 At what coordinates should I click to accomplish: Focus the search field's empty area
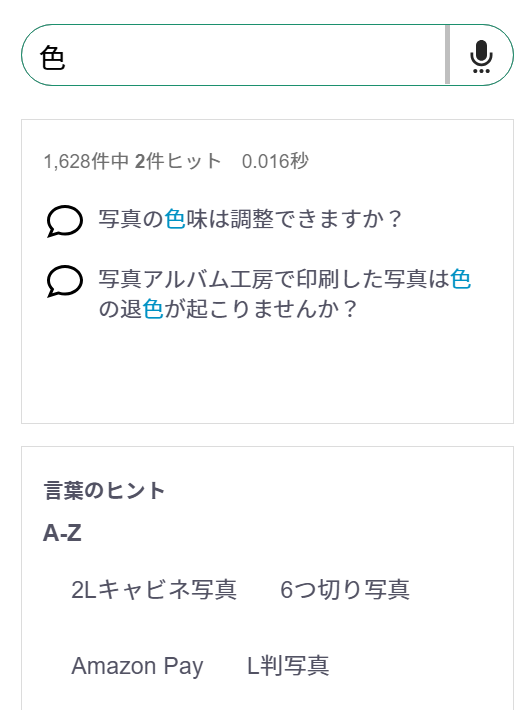[x=254, y=55]
